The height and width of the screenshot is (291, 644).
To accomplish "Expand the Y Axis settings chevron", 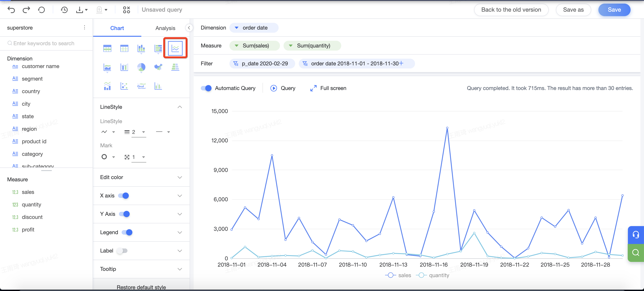I will [180, 214].
